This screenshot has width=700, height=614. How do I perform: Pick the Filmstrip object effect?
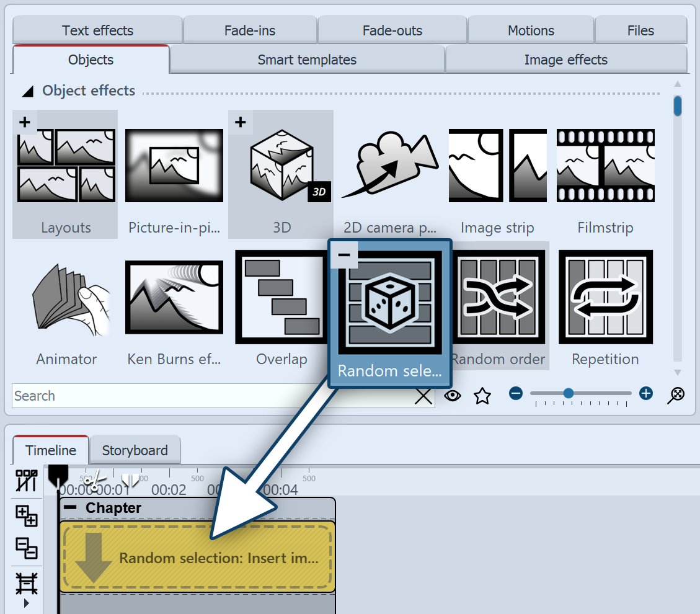coord(605,166)
